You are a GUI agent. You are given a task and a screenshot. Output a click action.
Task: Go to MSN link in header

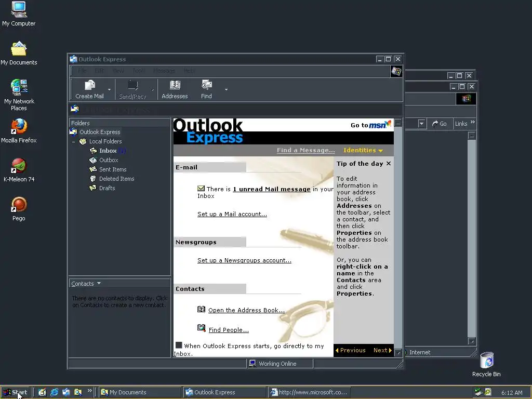371,125
